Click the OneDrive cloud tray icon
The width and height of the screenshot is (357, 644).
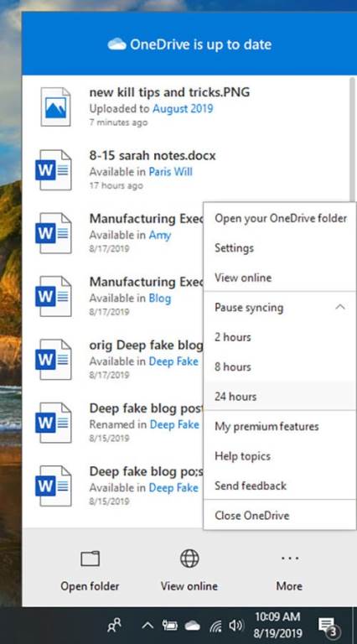click(x=192, y=626)
